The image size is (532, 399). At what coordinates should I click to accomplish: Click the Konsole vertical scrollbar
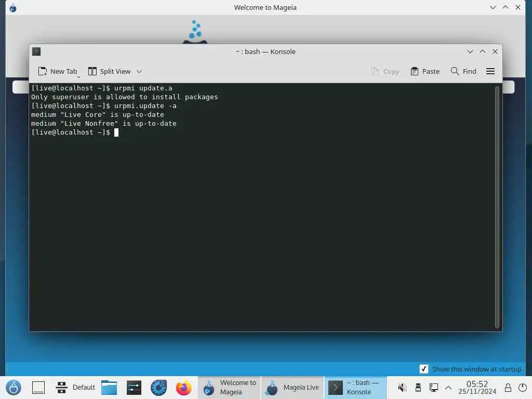497,207
